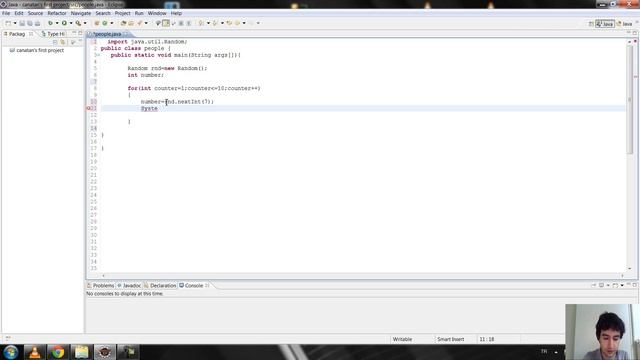Open Google Chrome from the taskbar

coord(58,352)
